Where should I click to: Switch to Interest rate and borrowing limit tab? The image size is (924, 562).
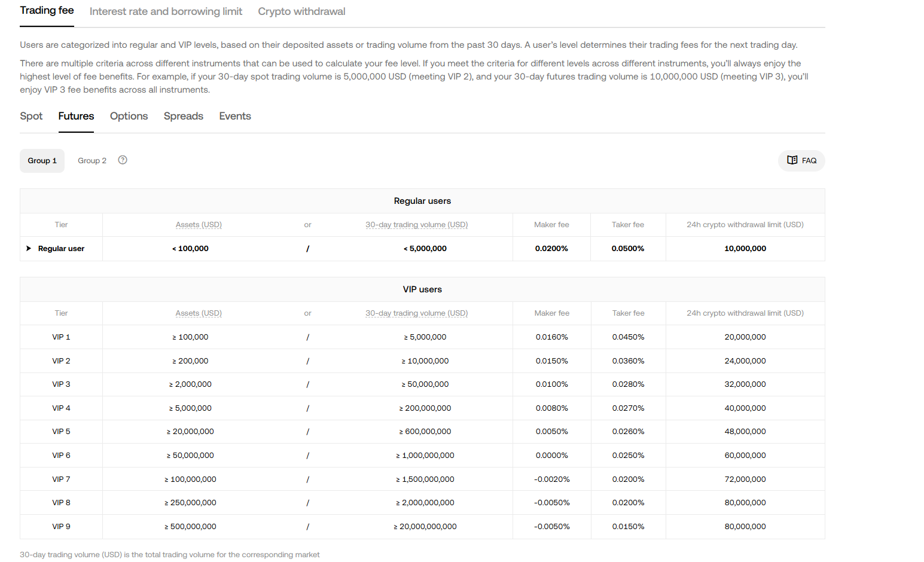[x=166, y=11]
